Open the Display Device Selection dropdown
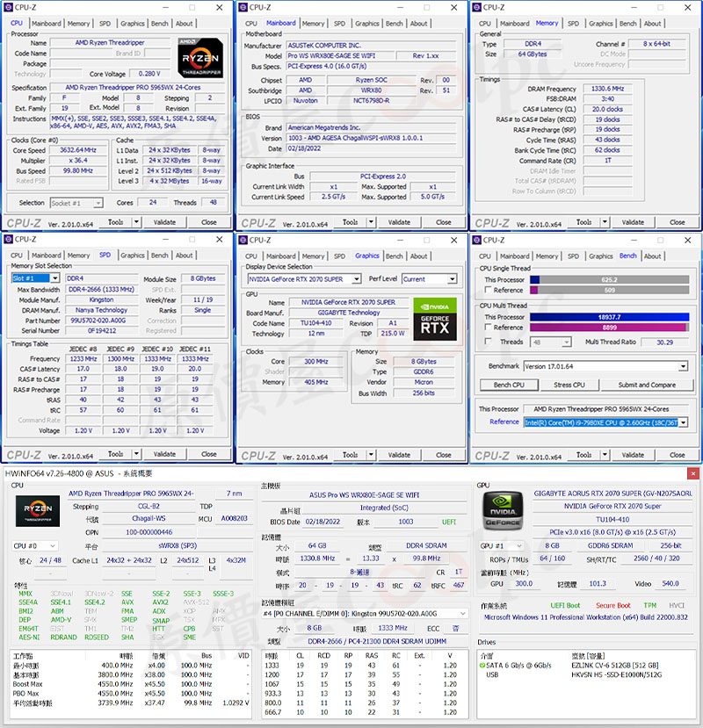703x728 pixels. tap(357, 279)
